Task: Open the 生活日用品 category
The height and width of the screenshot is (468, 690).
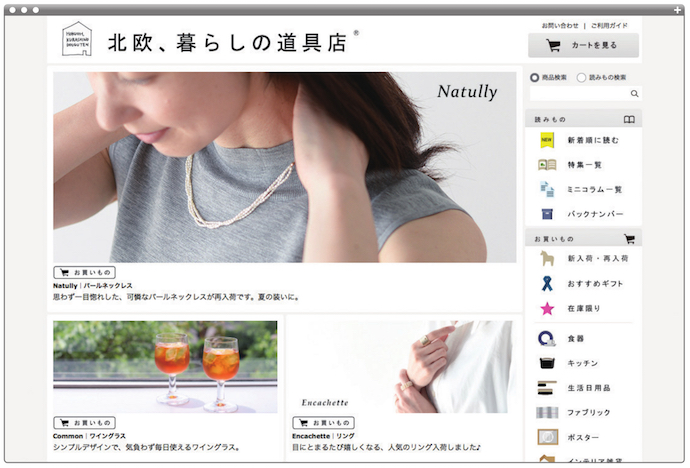Action: pyautogui.click(x=589, y=388)
